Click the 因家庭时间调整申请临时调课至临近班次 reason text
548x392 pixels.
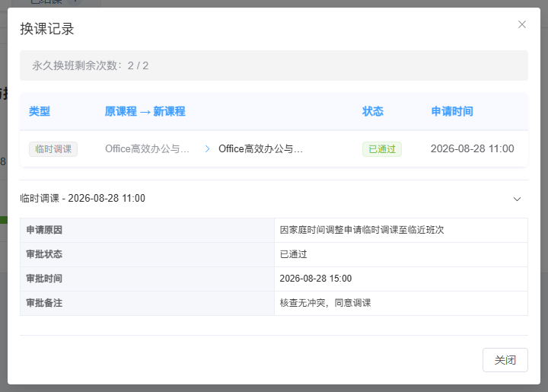(x=362, y=230)
